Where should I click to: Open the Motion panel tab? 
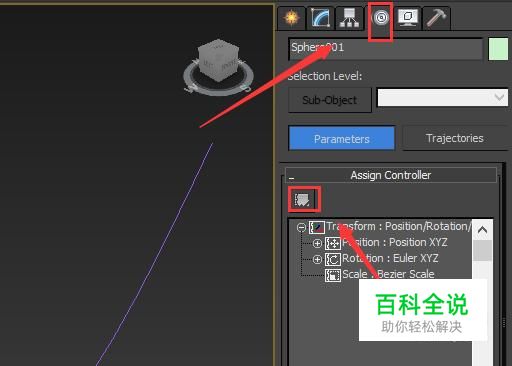pos(381,18)
